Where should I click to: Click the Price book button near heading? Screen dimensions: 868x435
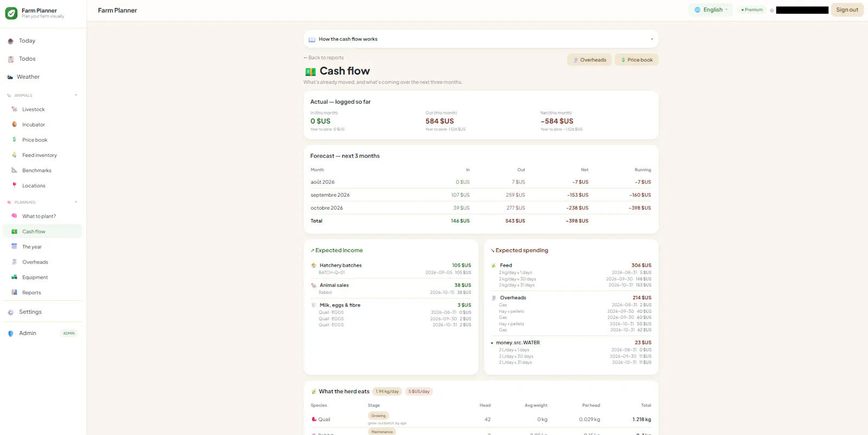point(637,60)
